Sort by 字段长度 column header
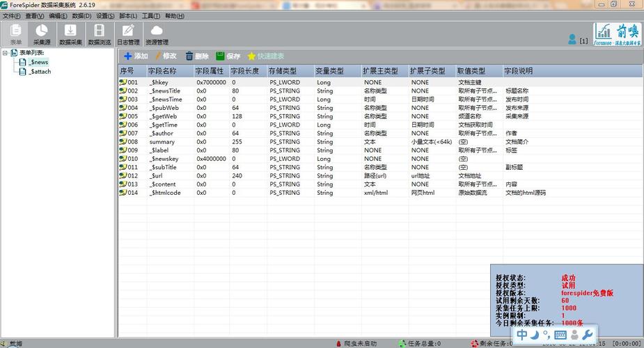 pyautogui.click(x=248, y=71)
